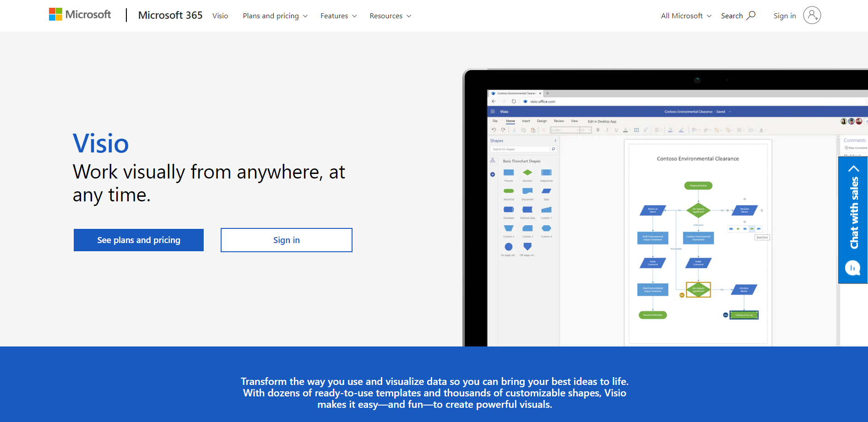Screen dimensions: 868x422
Task: Click the Visio laptop hero image
Action: [x=665, y=207]
